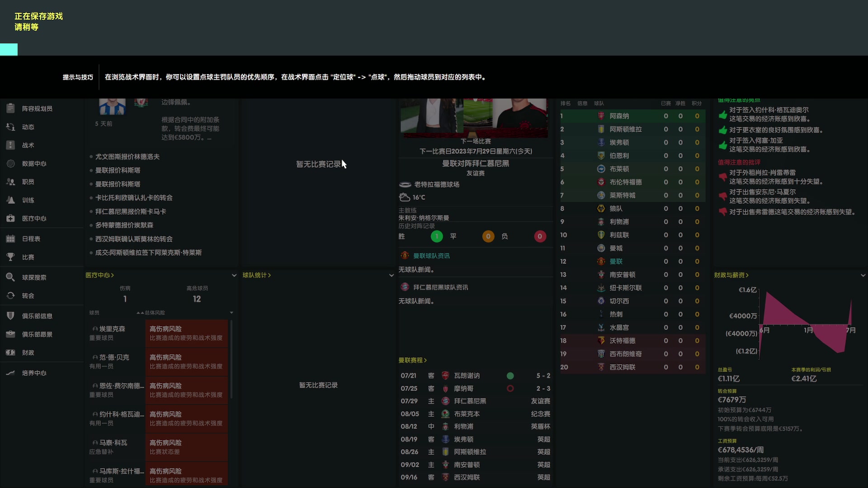Click the 医疗中心 medical cross sidebar icon
The width and height of the screenshot is (868, 488).
pyautogui.click(x=10, y=218)
